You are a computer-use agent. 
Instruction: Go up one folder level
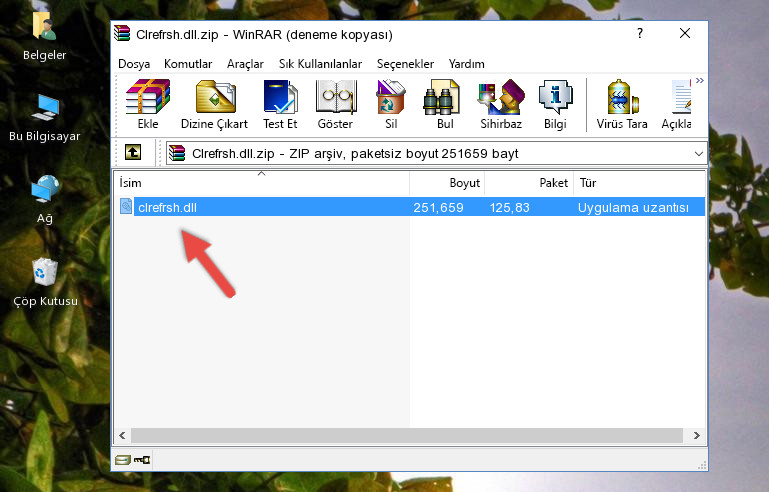click(133, 153)
